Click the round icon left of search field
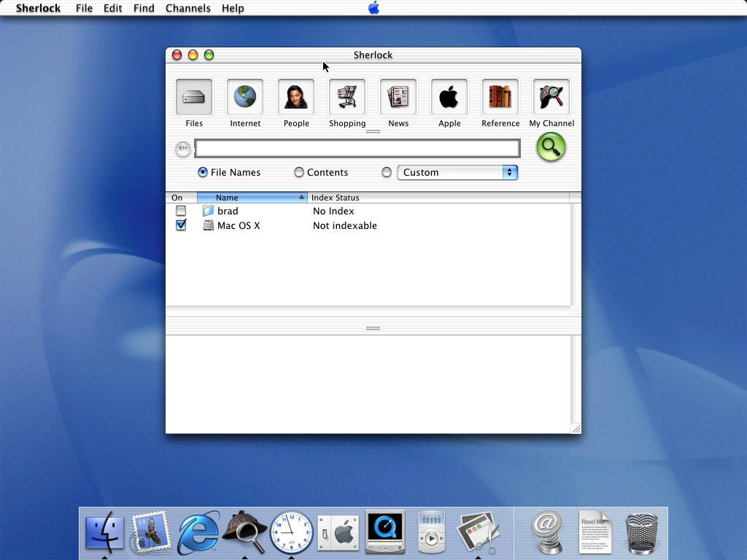Image resolution: width=747 pixels, height=560 pixels. (x=183, y=149)
